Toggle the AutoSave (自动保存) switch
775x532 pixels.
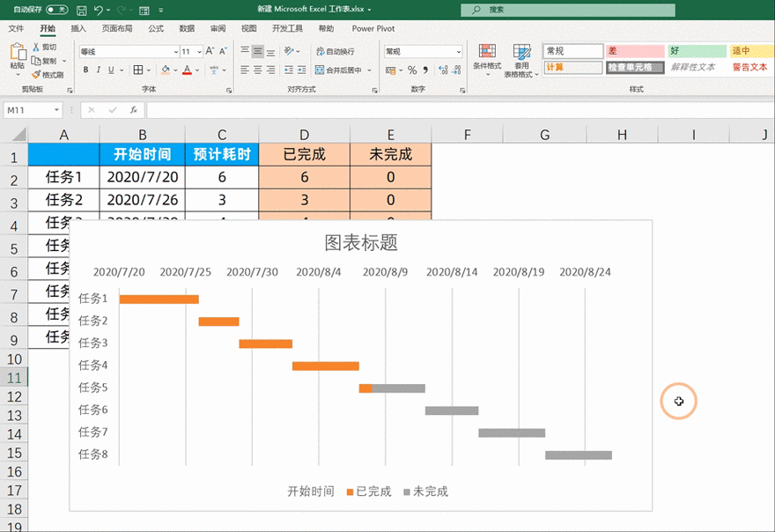[57, 10]
